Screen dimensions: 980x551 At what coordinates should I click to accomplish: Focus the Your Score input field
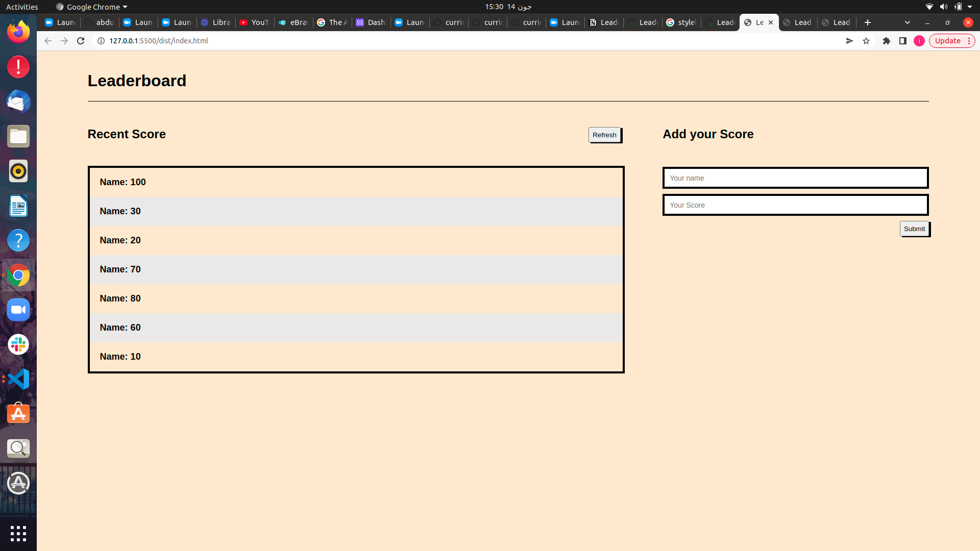point(795,205)
